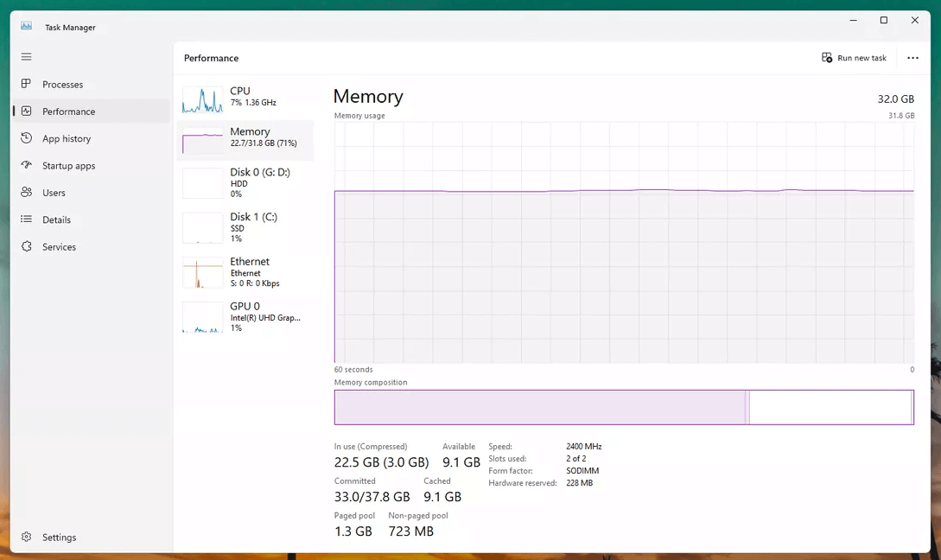Click the Settings gear icon
This screenshot has height=560, width=941.
pos(26,538)
